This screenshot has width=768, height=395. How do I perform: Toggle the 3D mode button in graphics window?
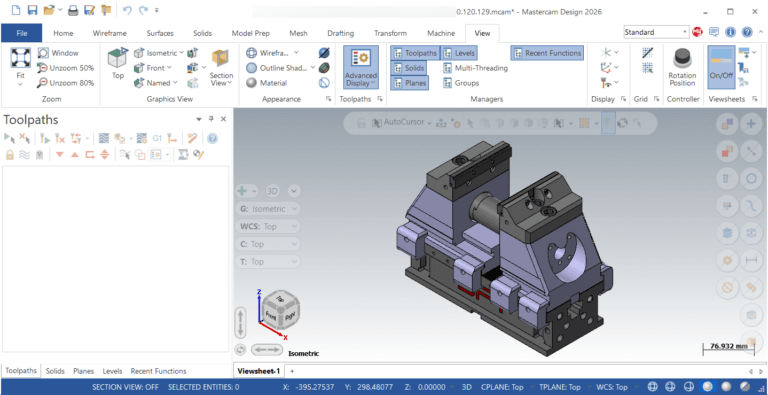273,191
